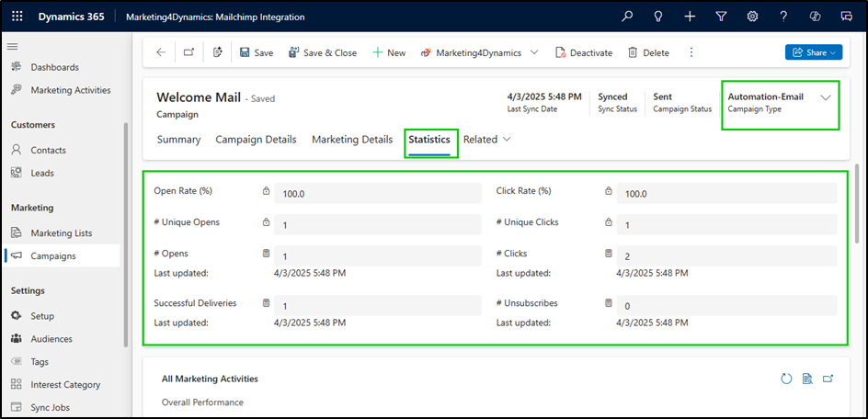The height and width of the screenshot is (419, 868).
Task: Expand header chevron next to Automation-Email
Action: [x=826, y=97]
